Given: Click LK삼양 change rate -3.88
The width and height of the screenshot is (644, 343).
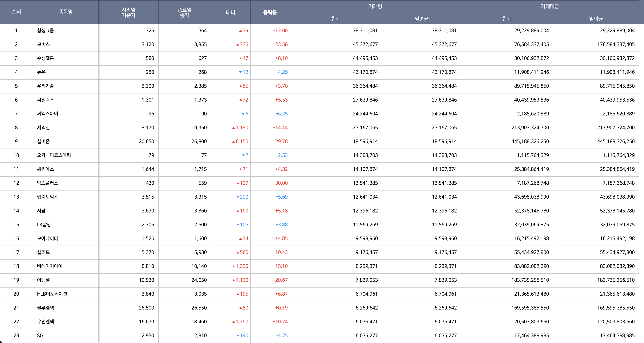Looking at the screenshot, I should click(x=281, y=225).
